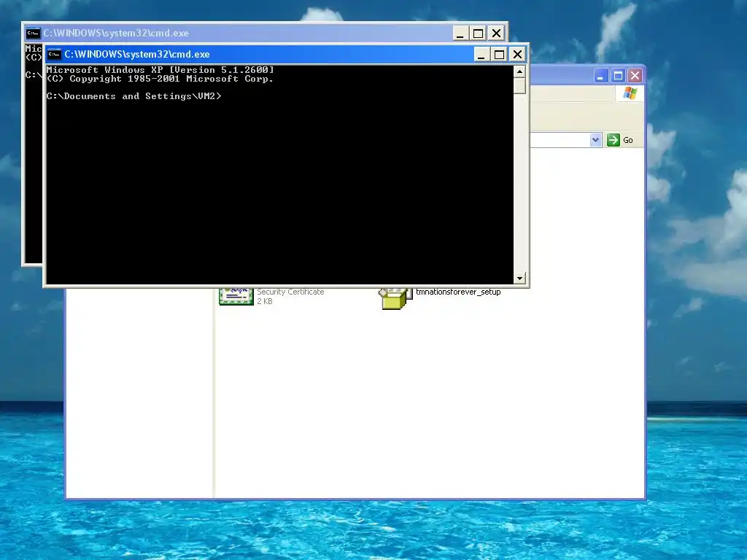This screenshot has width=747, height=560.
Task: Minimize the Explorer window
Action: point(601,76)
